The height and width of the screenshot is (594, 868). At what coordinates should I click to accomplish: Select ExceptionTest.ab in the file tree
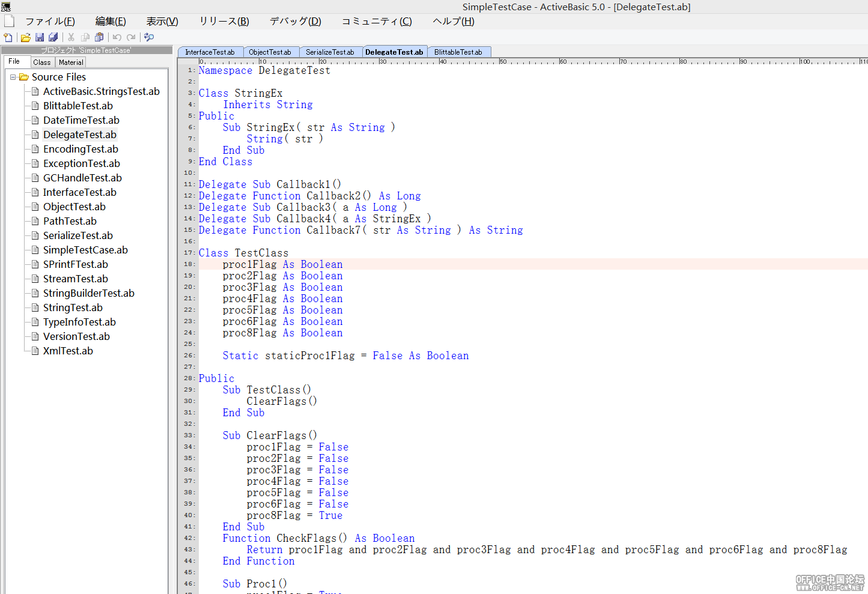tap(82, 163)
